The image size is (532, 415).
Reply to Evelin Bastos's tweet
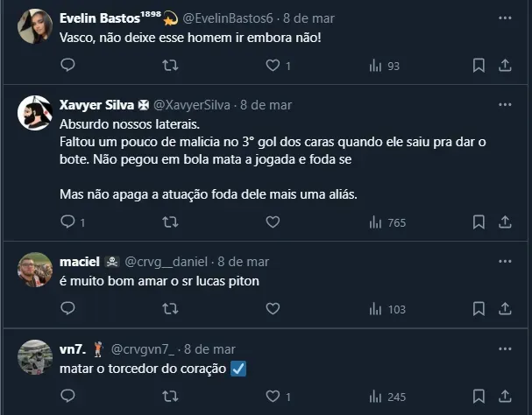pyautogui.click(x=67, y=66)
